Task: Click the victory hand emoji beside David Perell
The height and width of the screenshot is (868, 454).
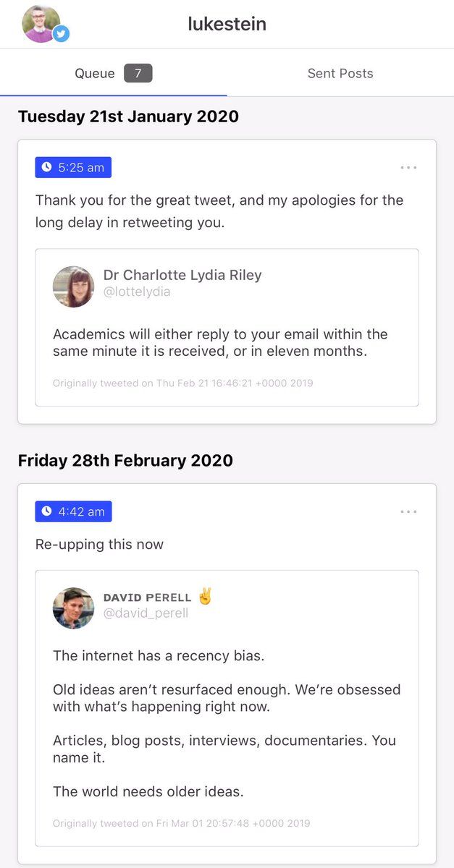Action: click(205, 597)
